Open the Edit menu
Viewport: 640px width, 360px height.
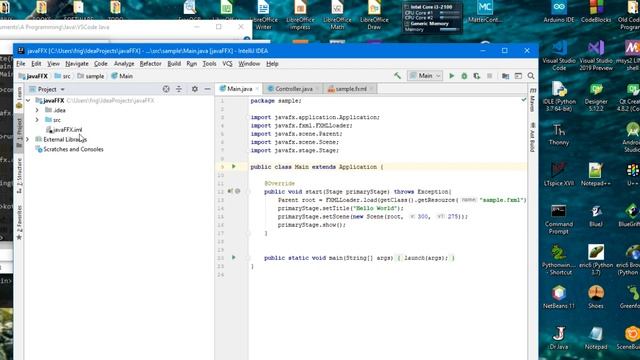click(x=36, y=64)
